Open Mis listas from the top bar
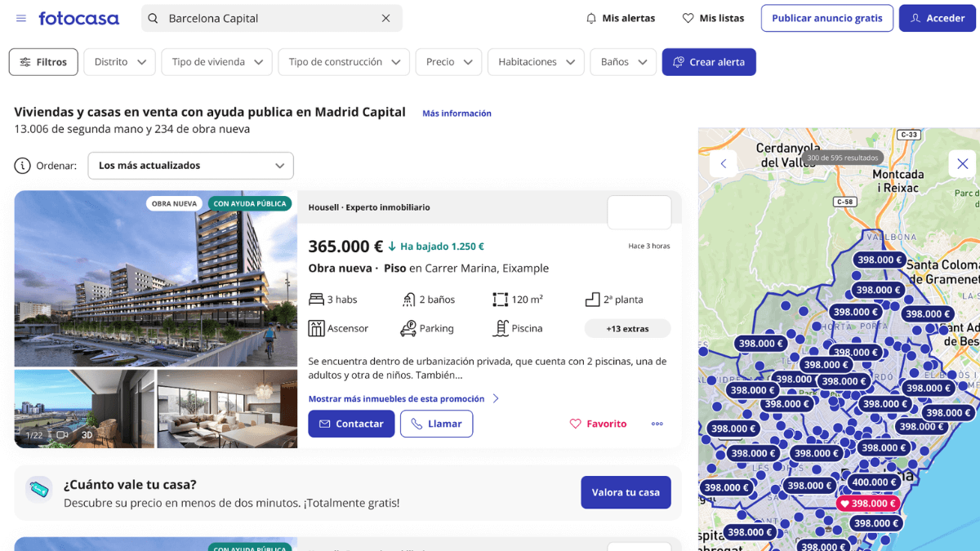This screenshot has width=980, height=551. click(x=713, y=18)
